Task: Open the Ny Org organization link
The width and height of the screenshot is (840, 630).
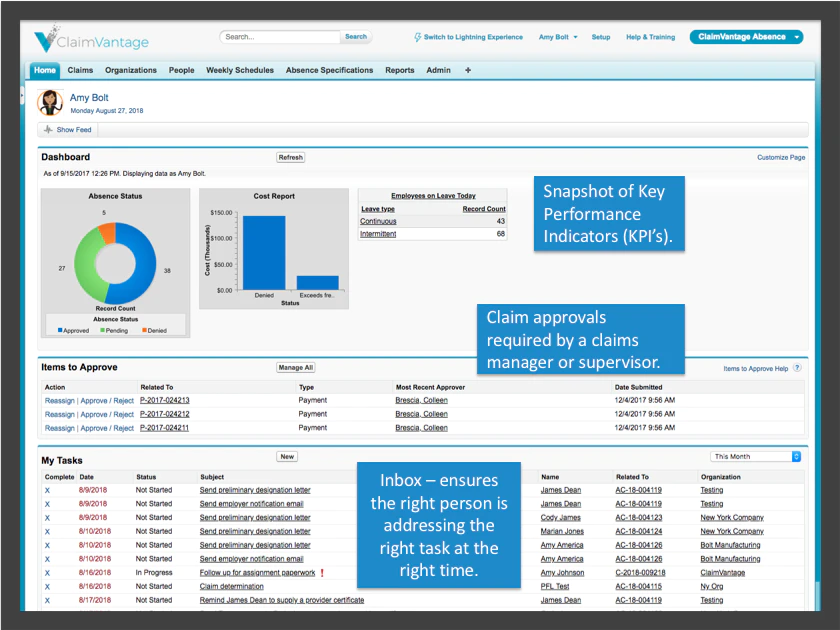Action: [x=711, y=587]
